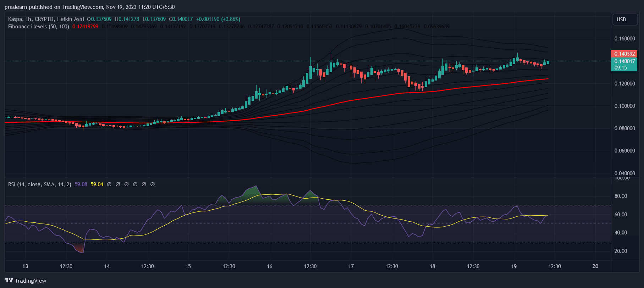644x288 pixels.
Task: Click the TradingView logo icon at bottom
Action: click(x=9, y=281)
